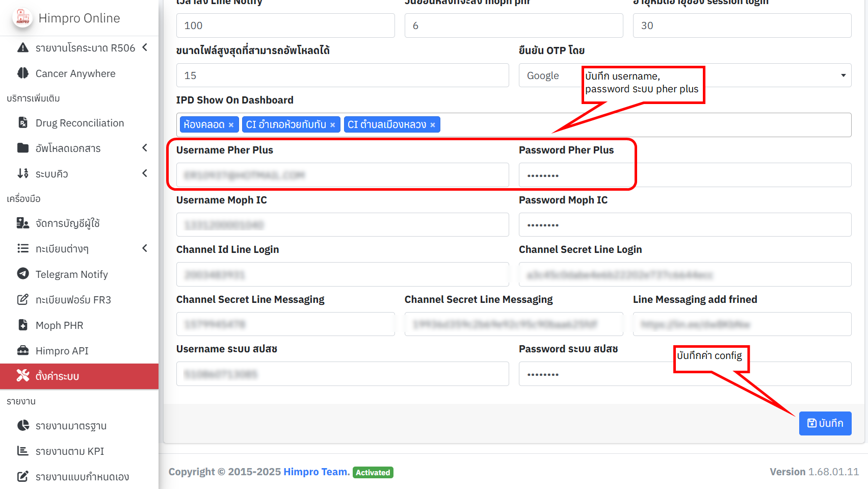Click the Moph PHR sidebar icon

pyautogui.click(x=23, y=325)
